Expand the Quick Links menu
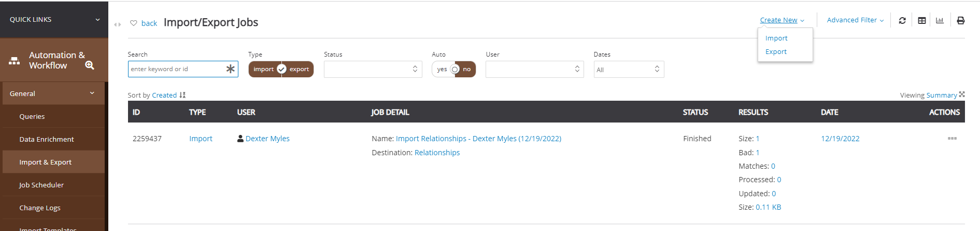This screenshot has width=980, height=231. [x=54, y=19]
